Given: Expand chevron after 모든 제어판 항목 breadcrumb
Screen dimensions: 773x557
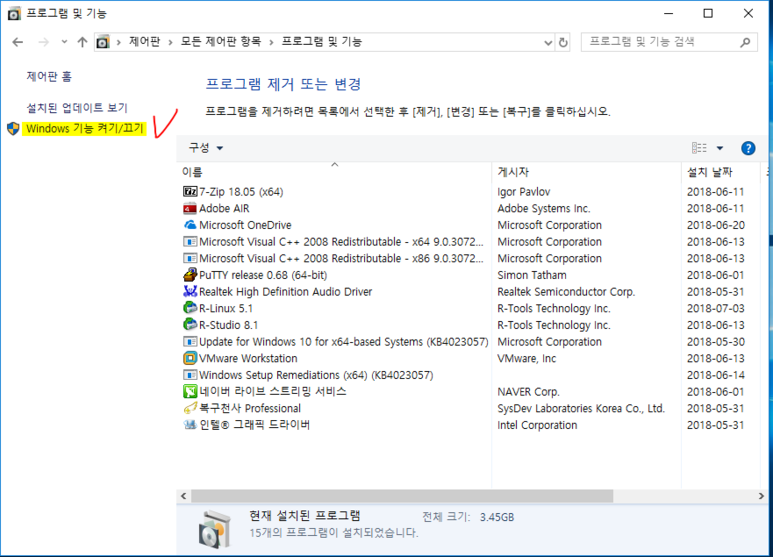Looking at the screenshot, I should click(271, 42).
